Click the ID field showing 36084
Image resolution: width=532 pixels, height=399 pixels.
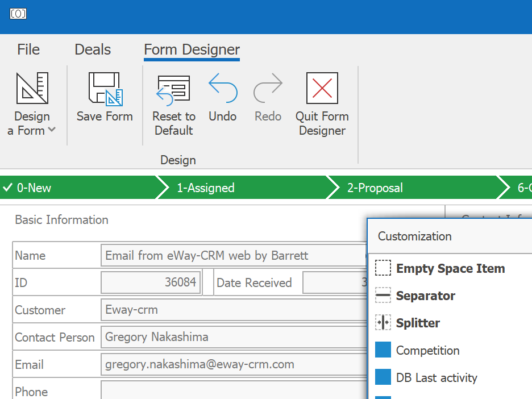tap(151, 282)
